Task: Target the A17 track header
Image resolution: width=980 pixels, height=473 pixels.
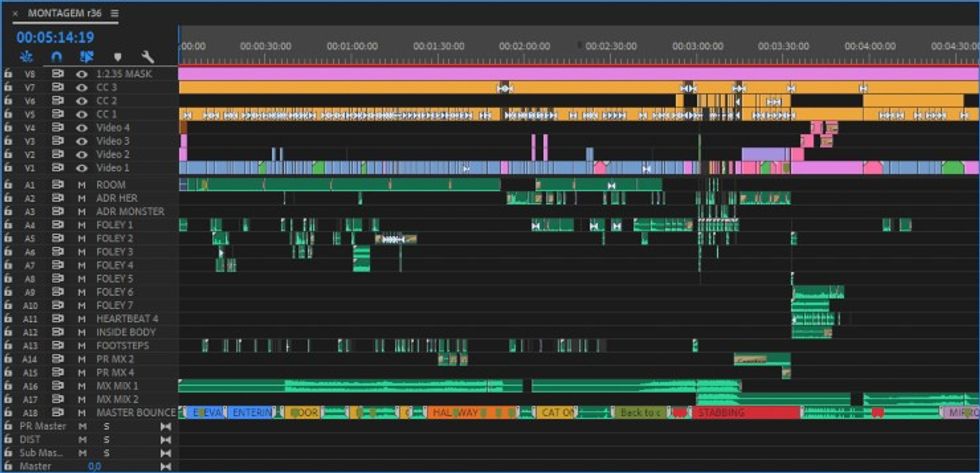Action: click(x=30, y=399)
